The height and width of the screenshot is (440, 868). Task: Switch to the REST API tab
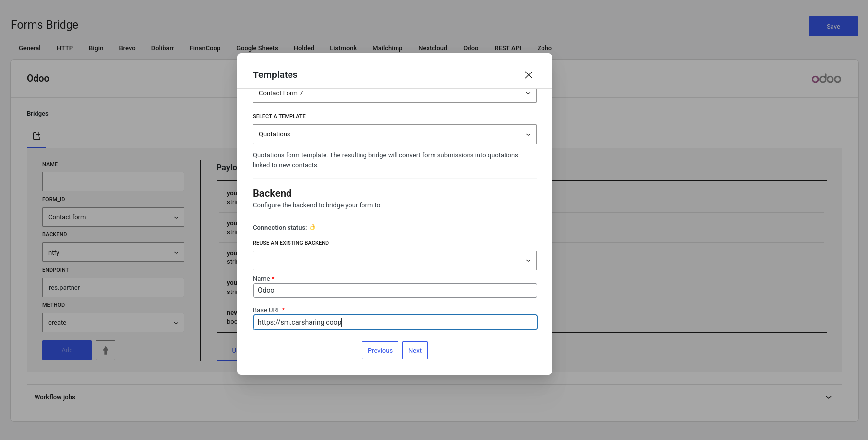[508, 48]
